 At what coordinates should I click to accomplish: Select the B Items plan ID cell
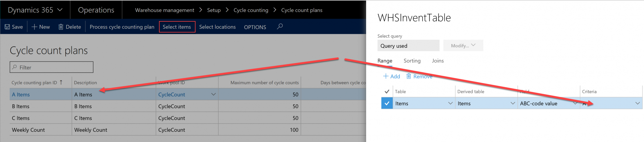pyautogui.click(x=41, y=106)
